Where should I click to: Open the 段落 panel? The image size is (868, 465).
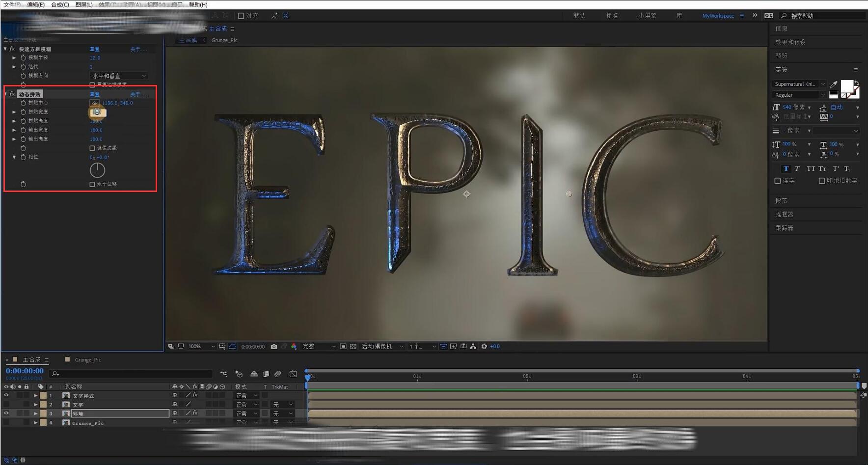point(781,201)
